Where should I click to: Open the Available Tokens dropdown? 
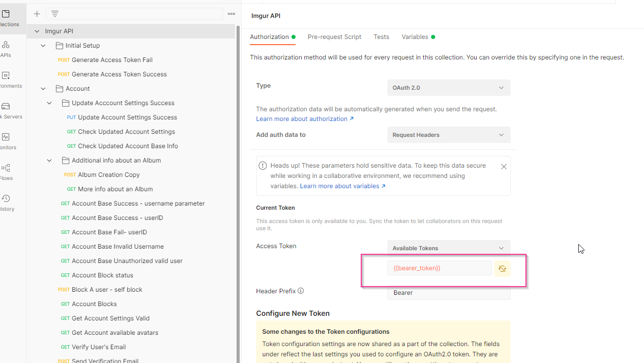448,248
